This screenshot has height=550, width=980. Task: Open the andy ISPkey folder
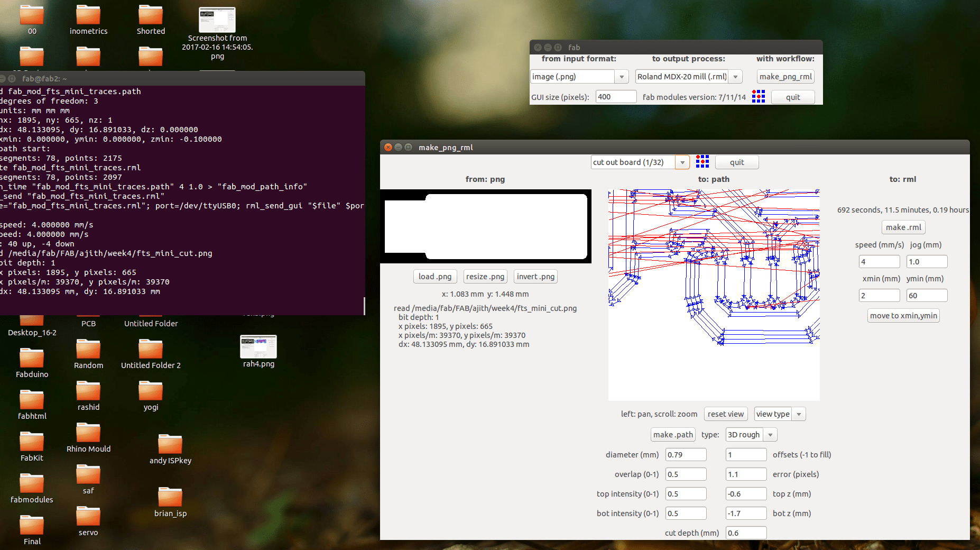170,449
